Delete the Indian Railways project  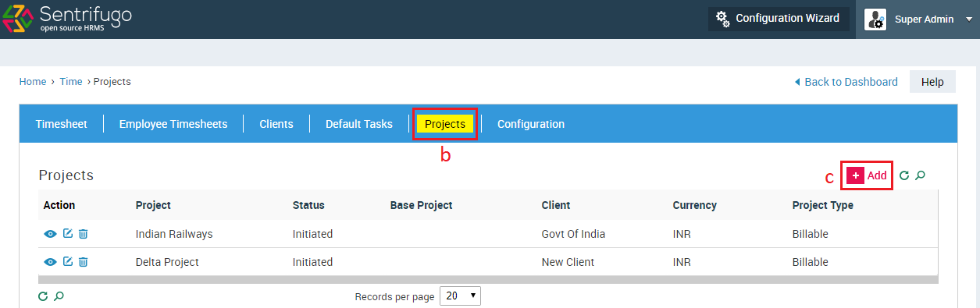coord(83,234)
